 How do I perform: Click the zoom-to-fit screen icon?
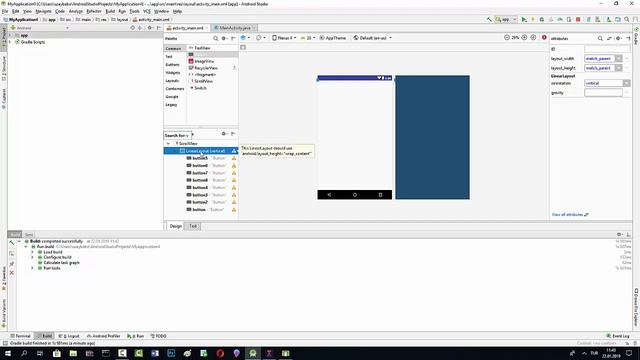[533, 38]
